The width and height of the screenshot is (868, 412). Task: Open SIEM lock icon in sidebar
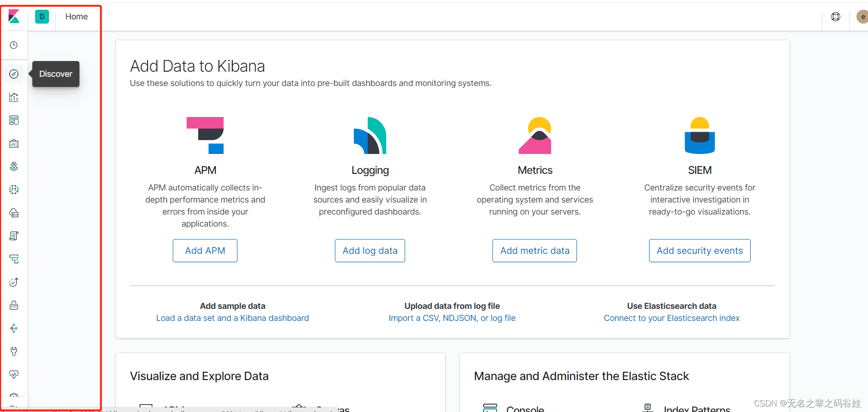click(x=14, y=305)
